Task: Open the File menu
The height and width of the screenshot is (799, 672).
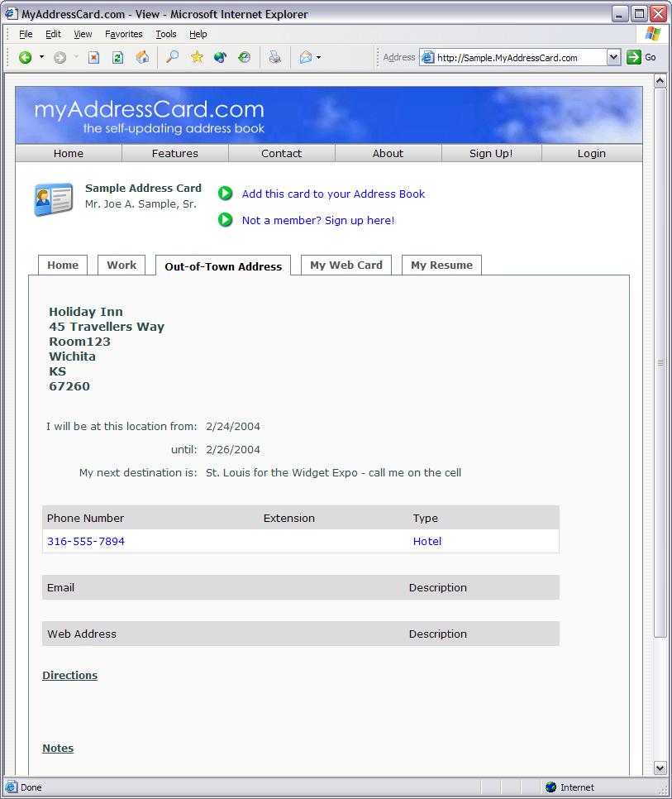Action: [x=26, y=34]
